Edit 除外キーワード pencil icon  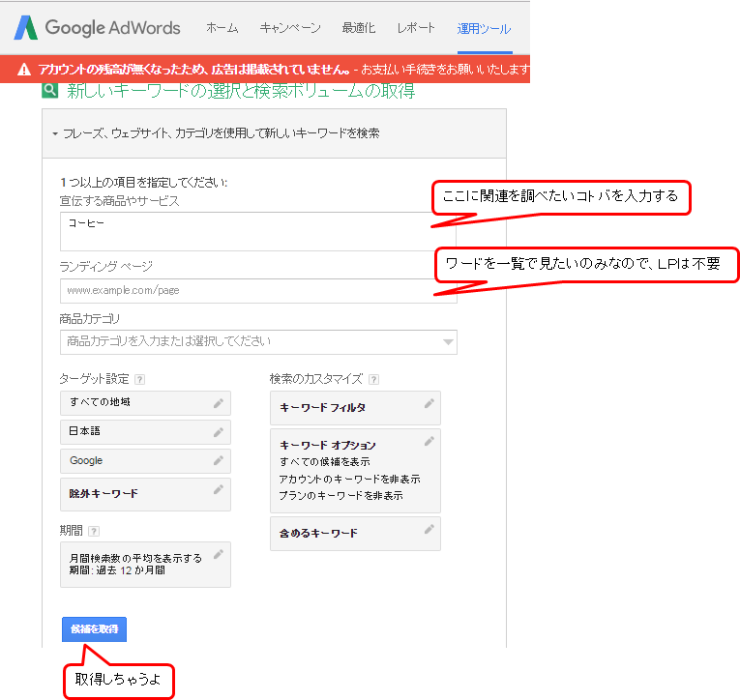218,489
